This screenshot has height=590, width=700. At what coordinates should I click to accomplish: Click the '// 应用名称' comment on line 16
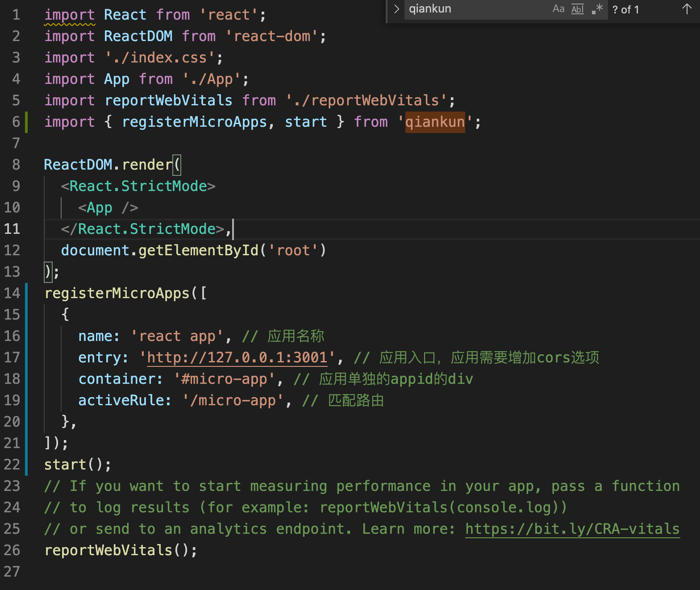283,336
